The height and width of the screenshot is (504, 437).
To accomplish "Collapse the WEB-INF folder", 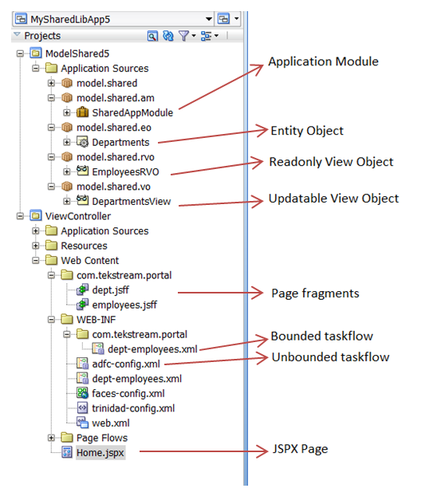I will (51, 320).
